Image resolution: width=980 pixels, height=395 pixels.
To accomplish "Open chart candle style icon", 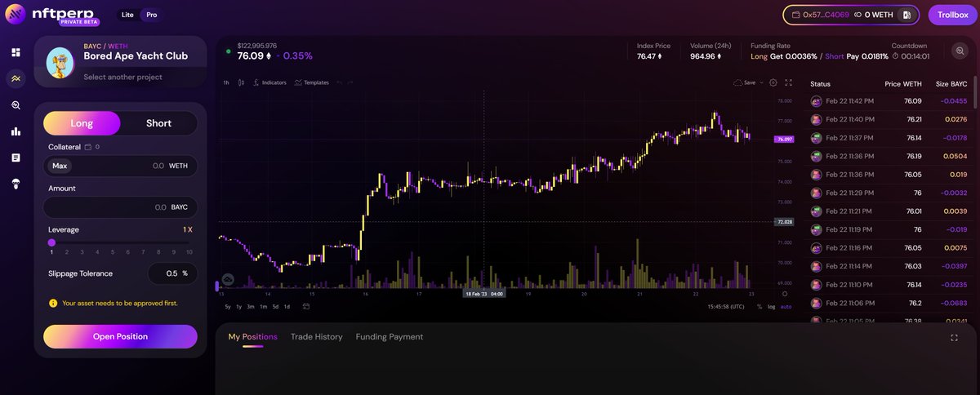I will (x=241, y=82).
